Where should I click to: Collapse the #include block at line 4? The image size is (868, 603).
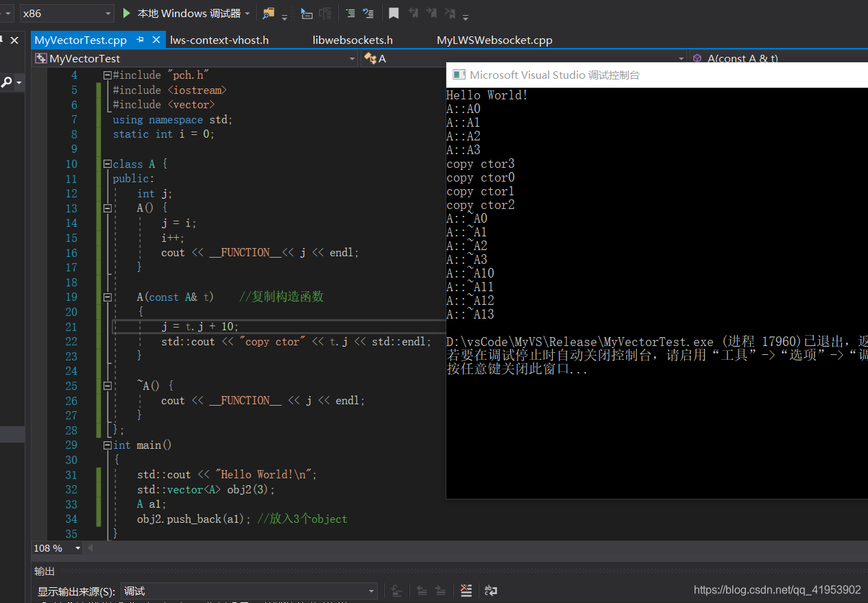(x=107, y=75)
